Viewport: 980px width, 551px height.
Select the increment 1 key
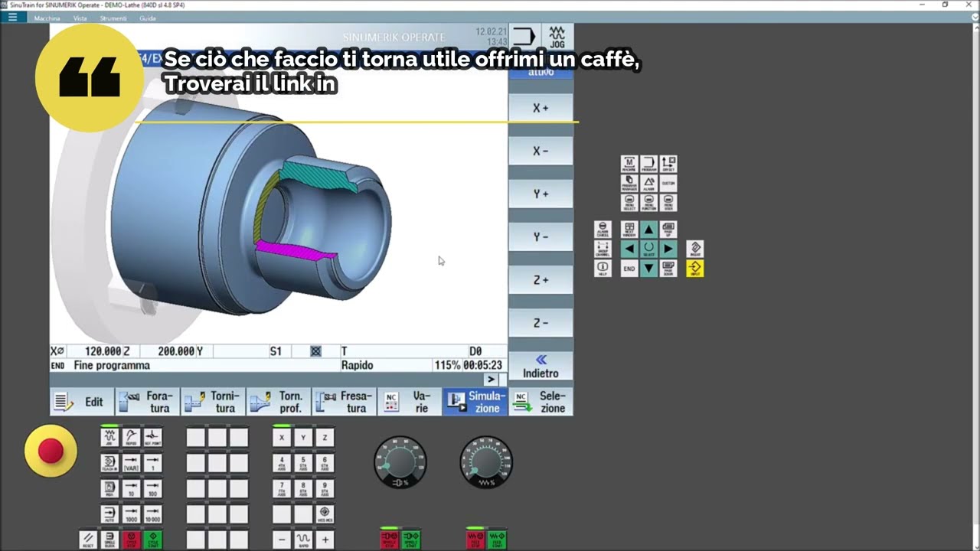coord(153,463)
